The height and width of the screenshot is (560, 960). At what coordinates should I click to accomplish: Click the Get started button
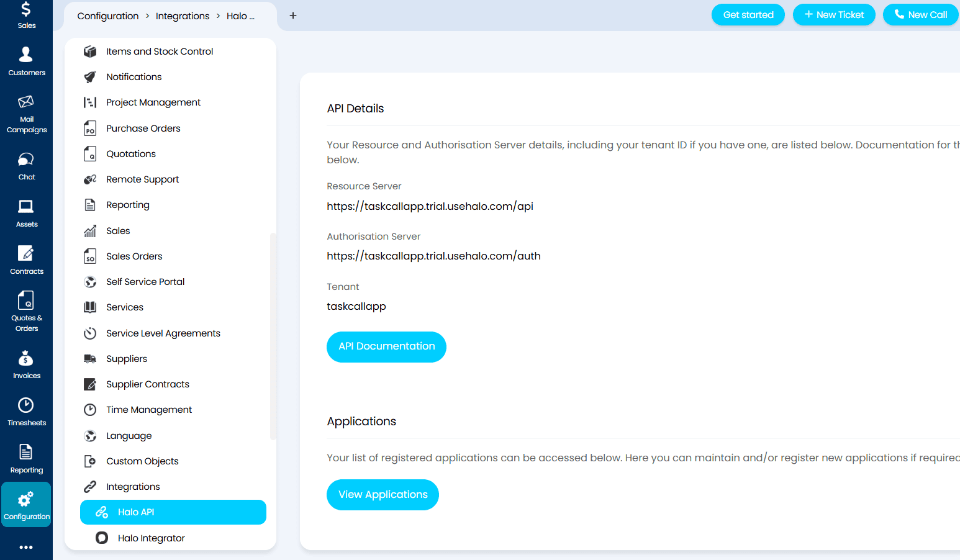[x=748, y=15]
